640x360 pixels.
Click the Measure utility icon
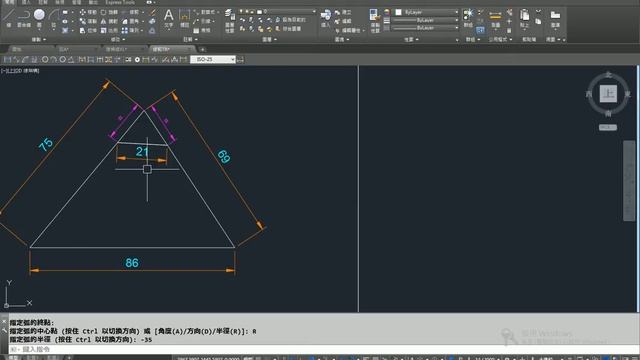click(x=496, y=18)
